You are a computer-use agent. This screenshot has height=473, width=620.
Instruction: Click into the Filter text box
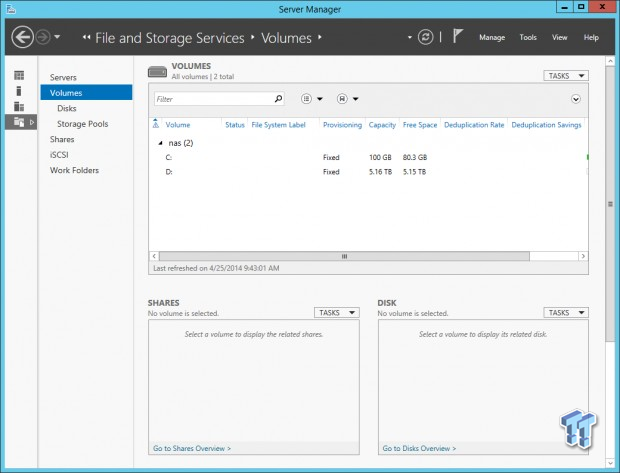pyautogui.click(x=214, y=99)
